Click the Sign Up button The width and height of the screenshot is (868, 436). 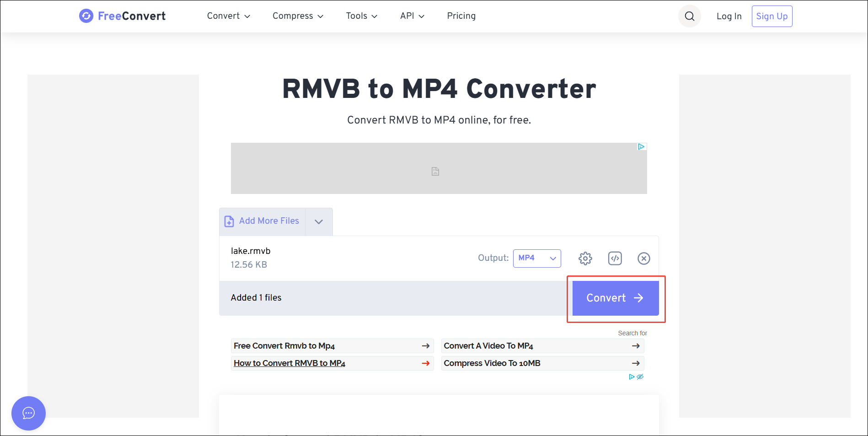[x=772, y=16]
